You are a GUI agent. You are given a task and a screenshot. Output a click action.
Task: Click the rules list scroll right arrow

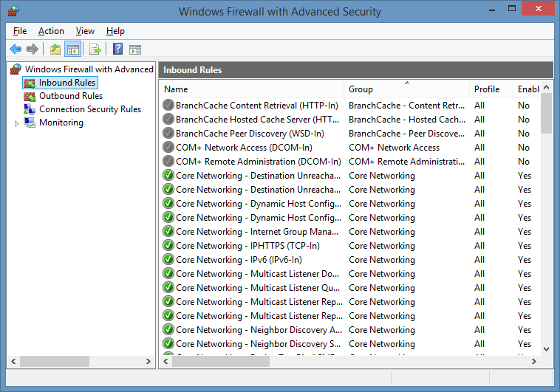tap(534, 361)
